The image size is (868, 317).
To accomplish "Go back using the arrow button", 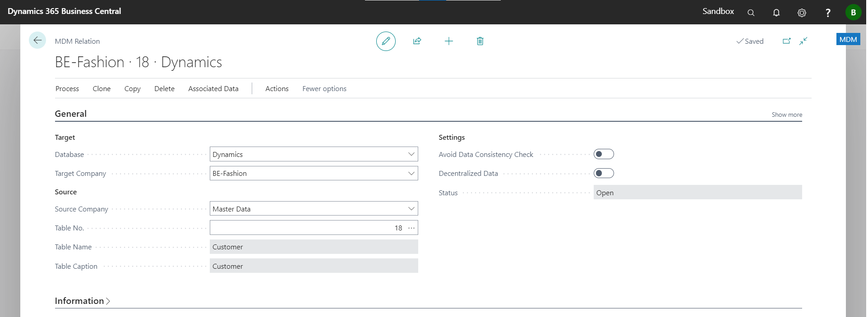I will pos(37,41).
